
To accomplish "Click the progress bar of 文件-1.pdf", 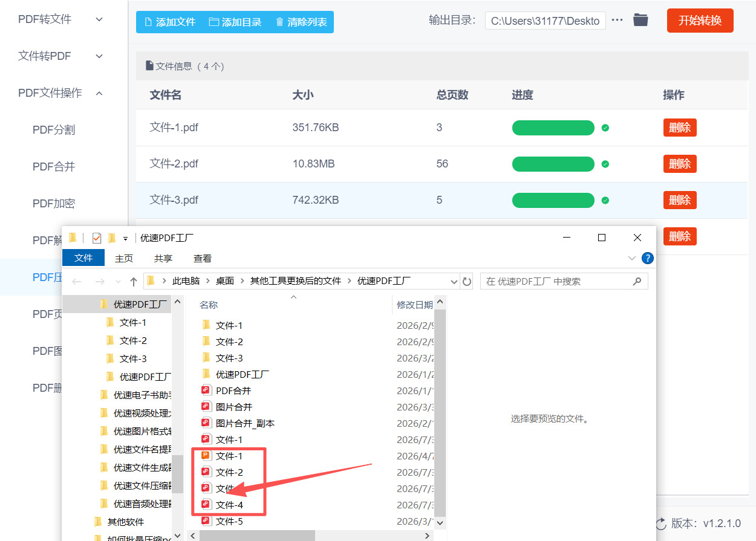I will [x=553, y=128].
